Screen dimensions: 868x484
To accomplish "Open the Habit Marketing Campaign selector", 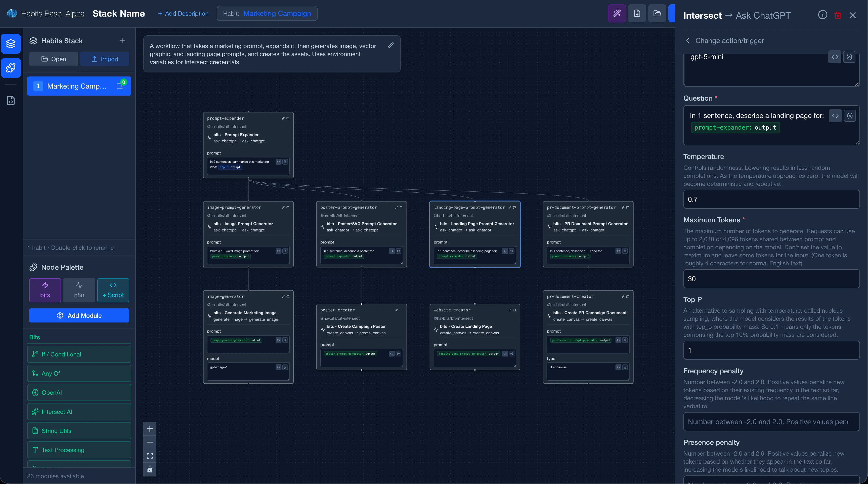I will 267,14.
